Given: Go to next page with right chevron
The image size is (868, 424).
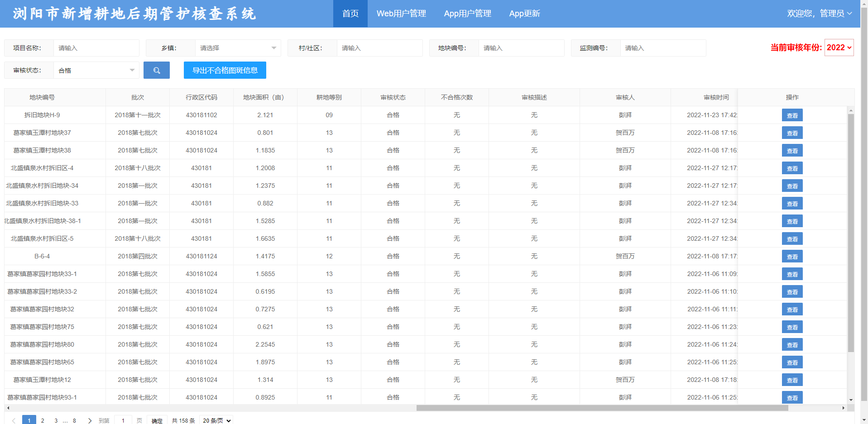Looking at the screenshot, I should coord(90,420).
